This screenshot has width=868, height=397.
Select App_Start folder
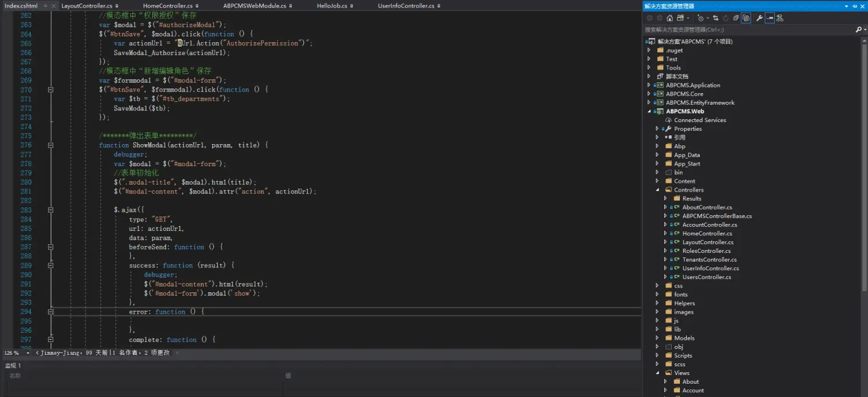click(687, 164)
